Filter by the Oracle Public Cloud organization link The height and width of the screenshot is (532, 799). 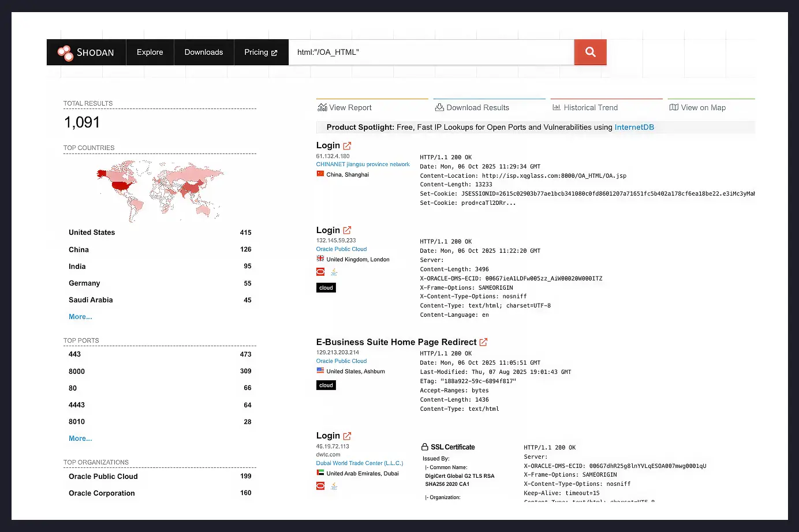click(x=341, y=249)
